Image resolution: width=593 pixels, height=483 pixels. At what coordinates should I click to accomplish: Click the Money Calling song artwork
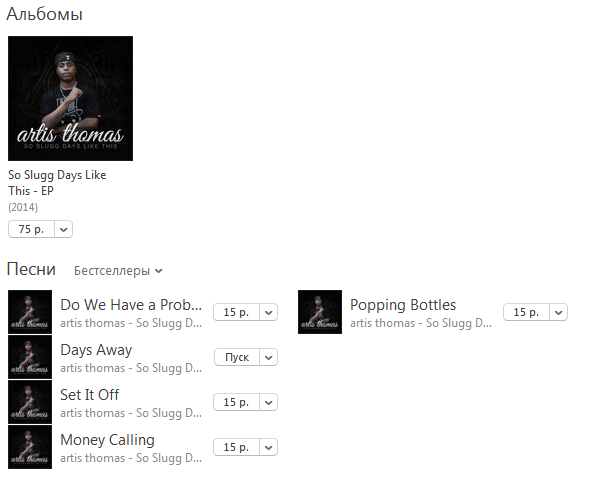point(30,447)
